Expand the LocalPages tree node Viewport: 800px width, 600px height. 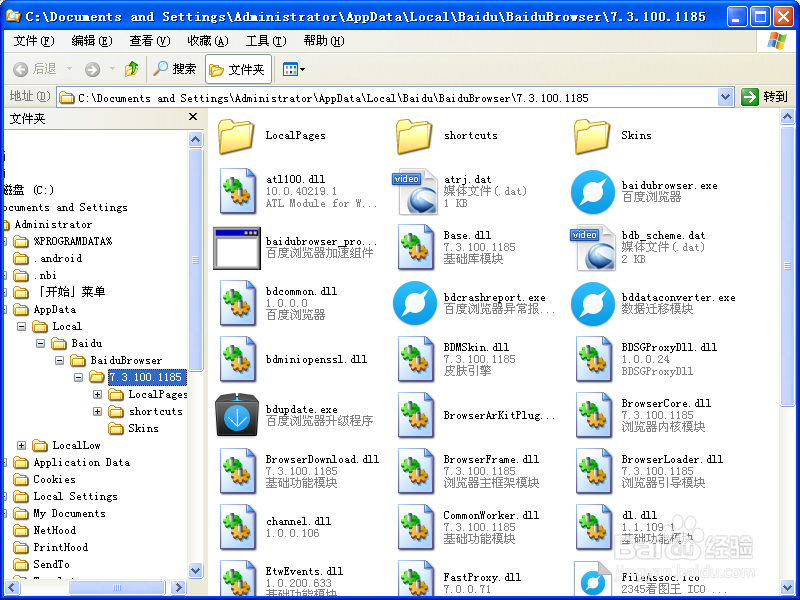coord(97,394)
